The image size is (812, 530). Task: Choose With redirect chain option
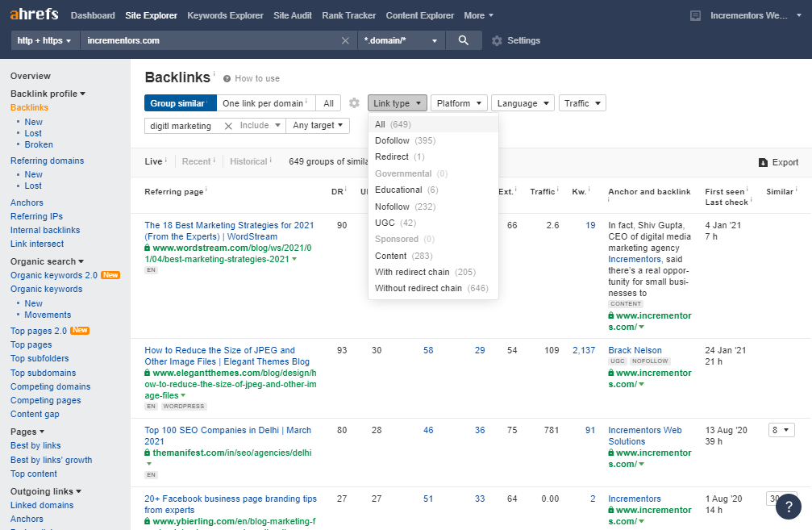(433, 272)
